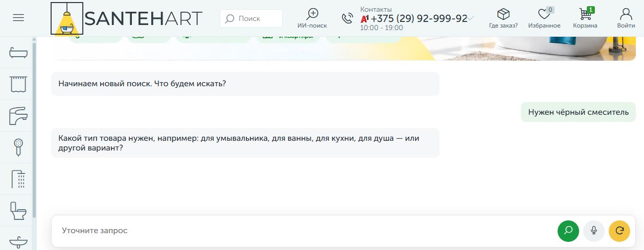The height and width of the screenshot is (250, 644).
Task: Start voice input with microphone button
Action: [x=594, y=231]
